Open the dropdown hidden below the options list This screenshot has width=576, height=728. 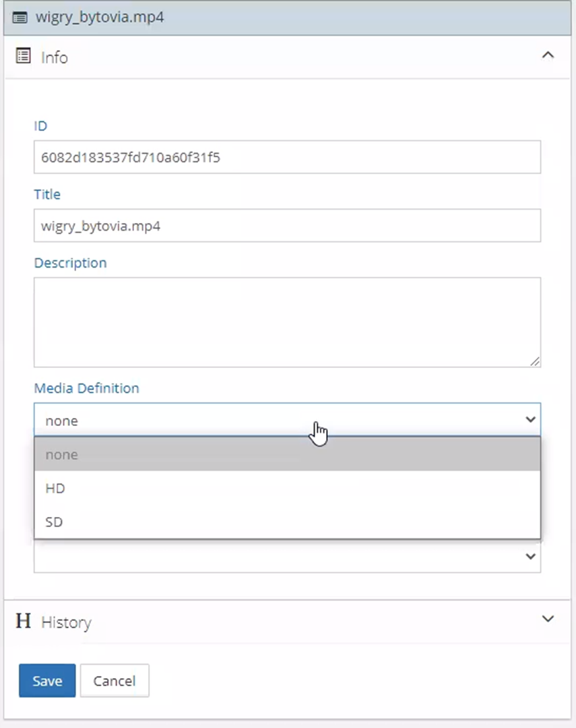point(530,557)
